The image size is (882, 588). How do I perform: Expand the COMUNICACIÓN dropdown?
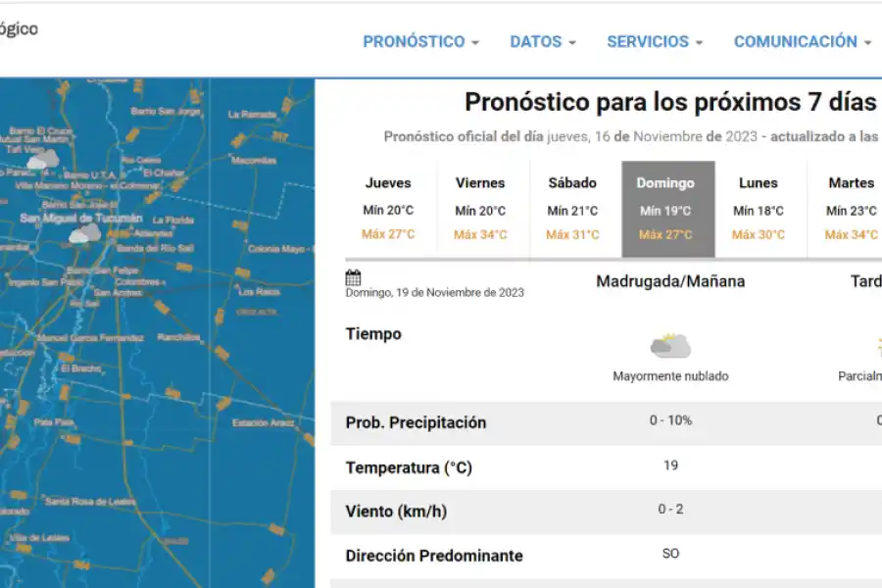[800, 42]
